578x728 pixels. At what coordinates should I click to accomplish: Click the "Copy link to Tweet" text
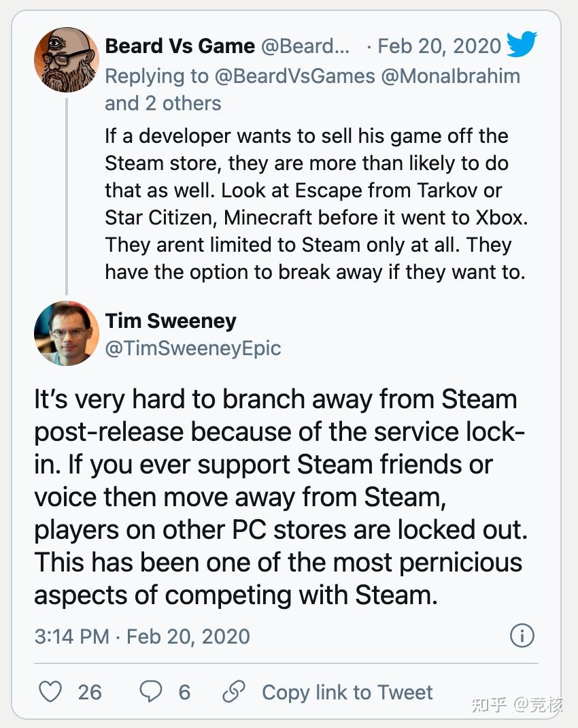(x=347, y=692)
